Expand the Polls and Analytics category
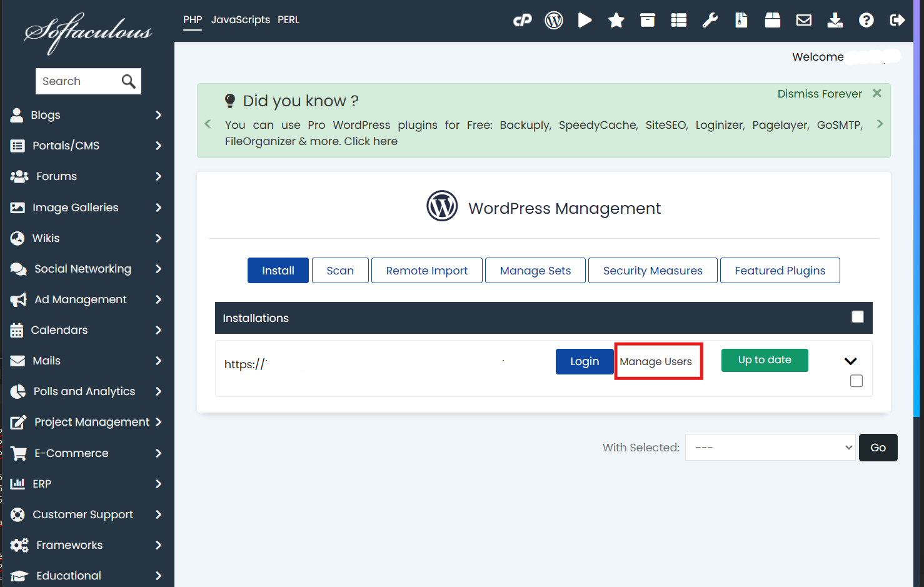 [x=158, y=391]
